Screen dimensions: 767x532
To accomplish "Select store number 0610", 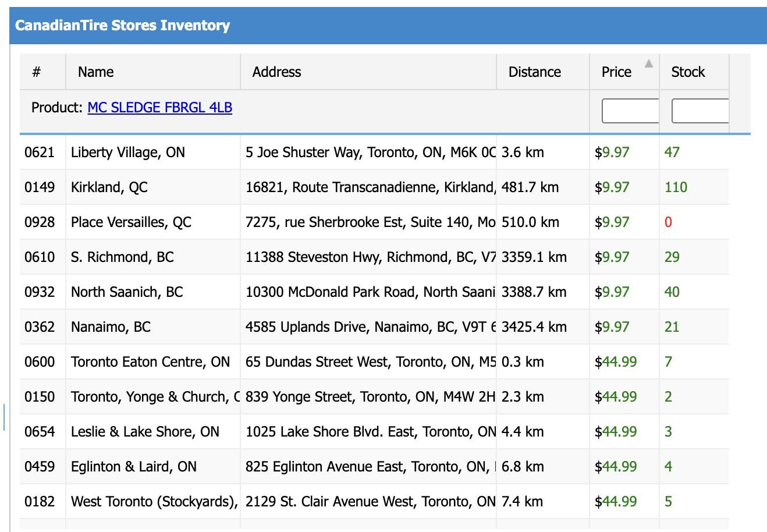I will coord(40,257).
